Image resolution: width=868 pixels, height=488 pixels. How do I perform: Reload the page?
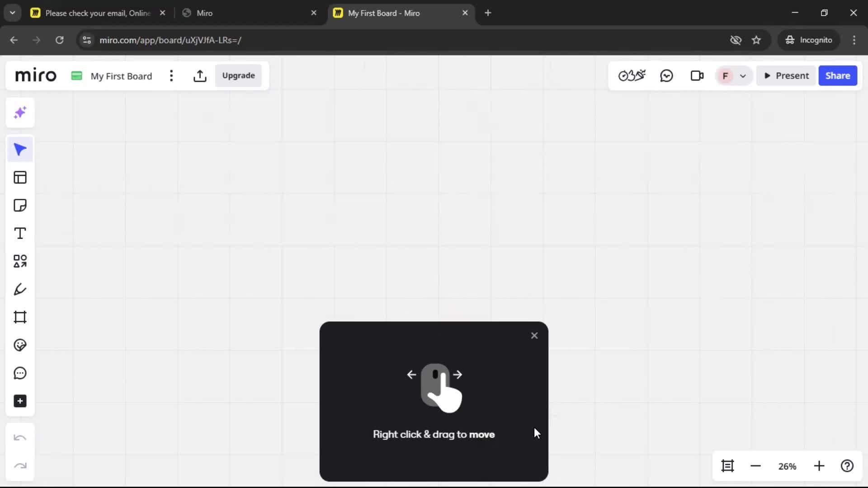coord(59,40)
